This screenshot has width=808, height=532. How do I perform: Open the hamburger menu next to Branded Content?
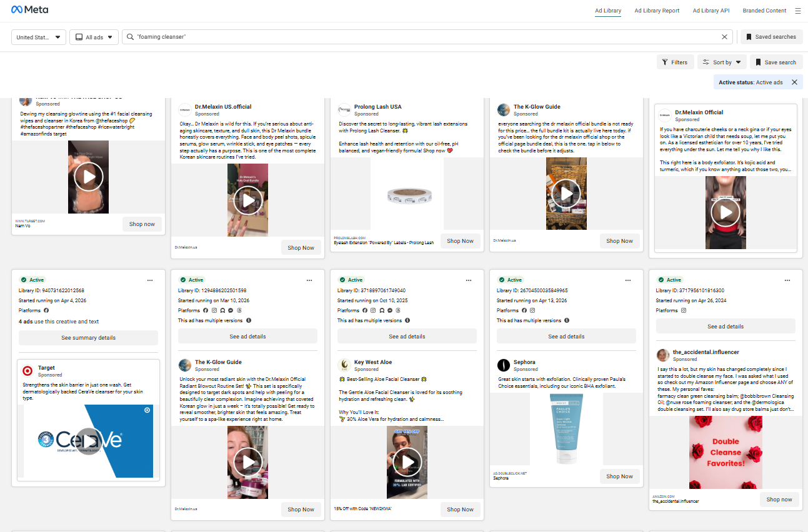pyautogui.click(x=797, y=11)
